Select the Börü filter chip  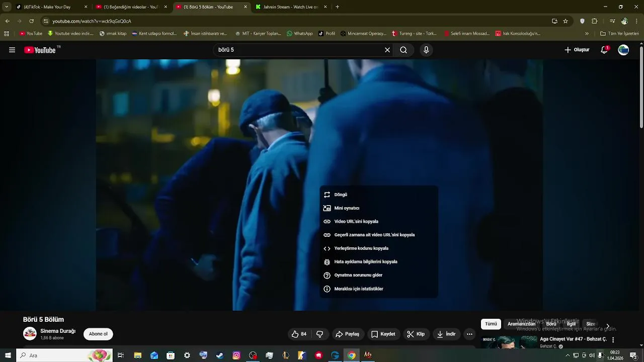pos(551,324)
